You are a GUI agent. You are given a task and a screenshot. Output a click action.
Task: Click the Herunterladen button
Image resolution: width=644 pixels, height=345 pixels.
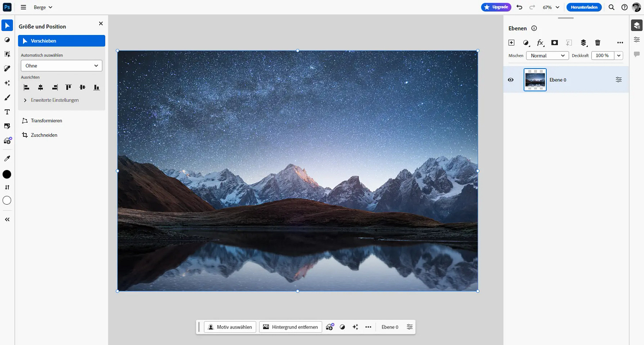[x=584, y=7]
